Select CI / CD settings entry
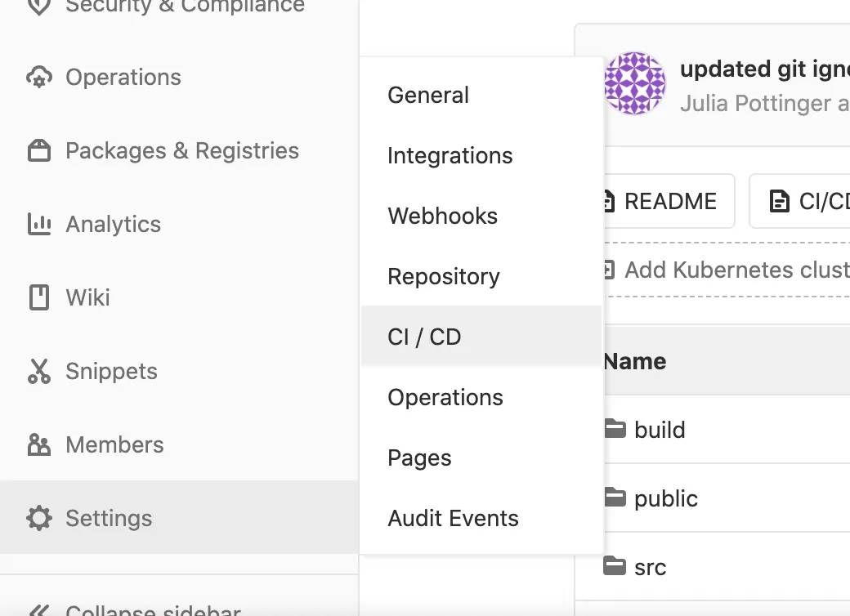This screenshot has width=850, height=616. pos(481,337)
